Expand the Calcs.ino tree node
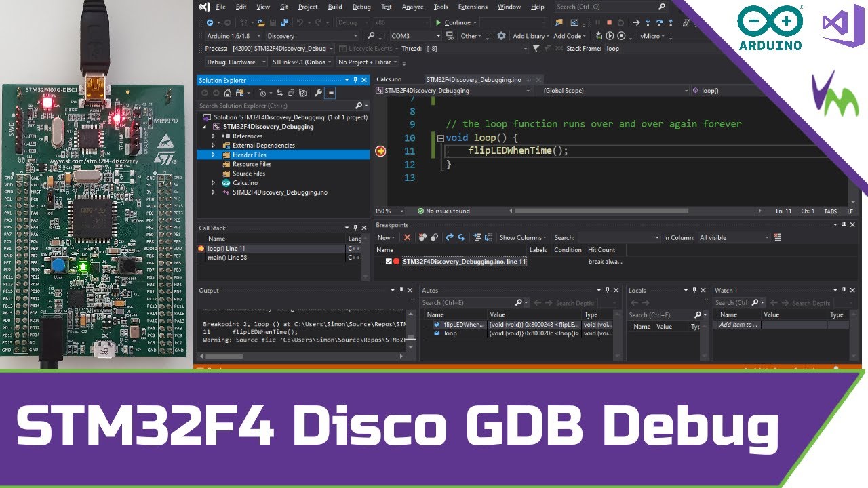 [x=214, y=183]
